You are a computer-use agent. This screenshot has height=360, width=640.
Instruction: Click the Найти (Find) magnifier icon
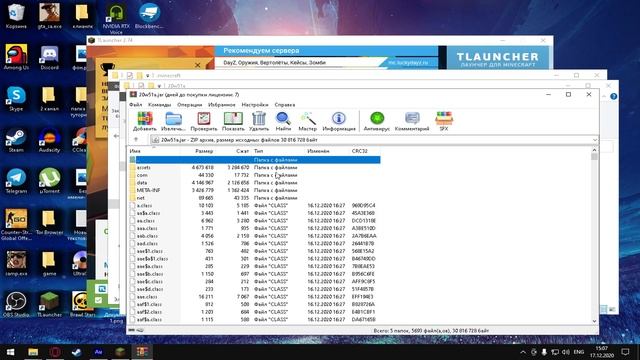point(283,121)
